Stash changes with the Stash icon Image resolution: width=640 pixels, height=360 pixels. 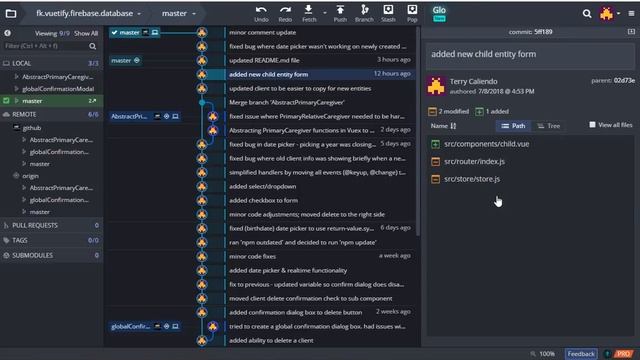[x=388, y=9]
